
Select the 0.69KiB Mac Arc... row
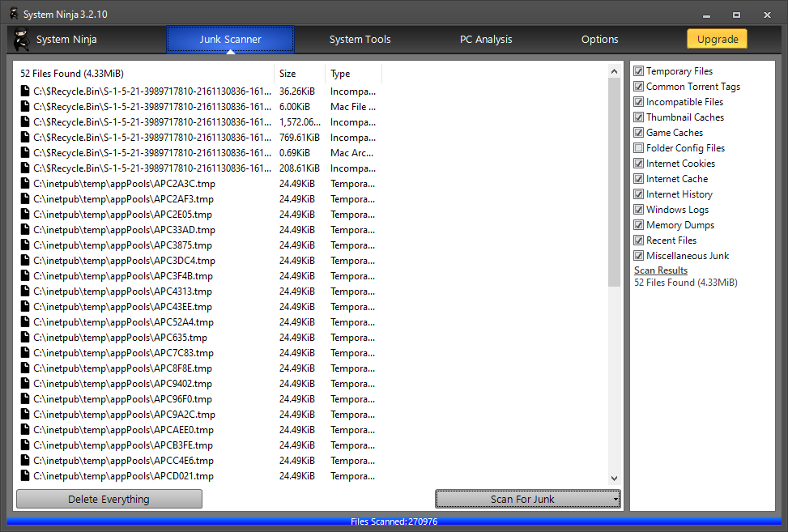[198, 153]
